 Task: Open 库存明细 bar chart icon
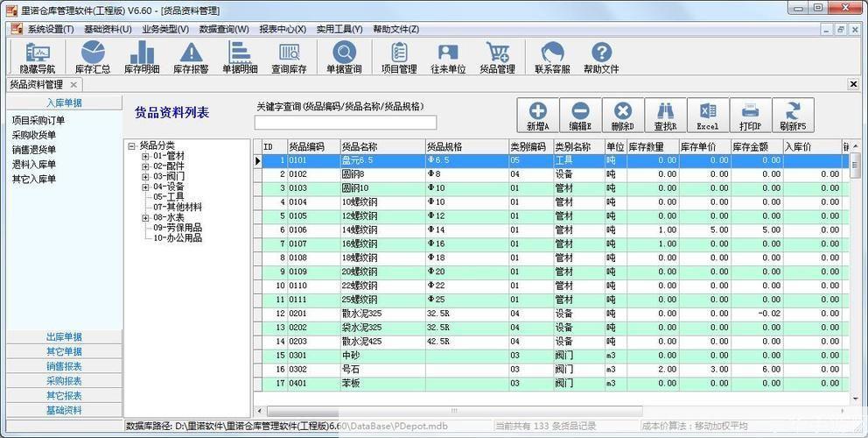(142, 57)
